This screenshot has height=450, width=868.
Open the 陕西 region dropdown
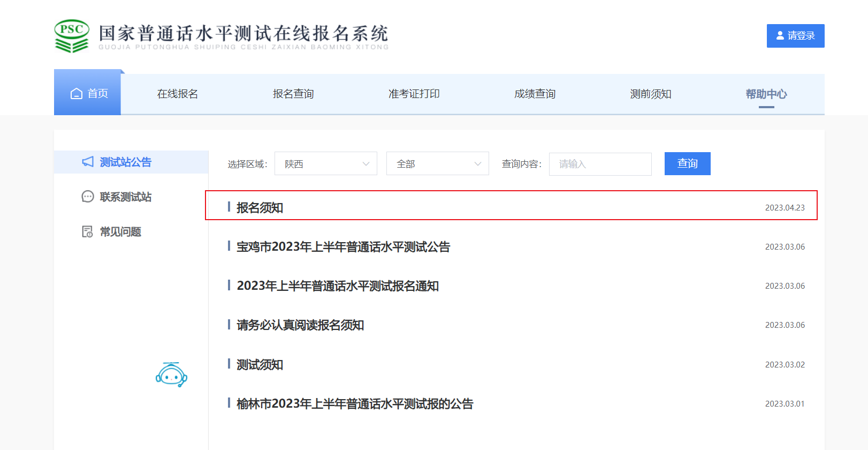[326, 163]
